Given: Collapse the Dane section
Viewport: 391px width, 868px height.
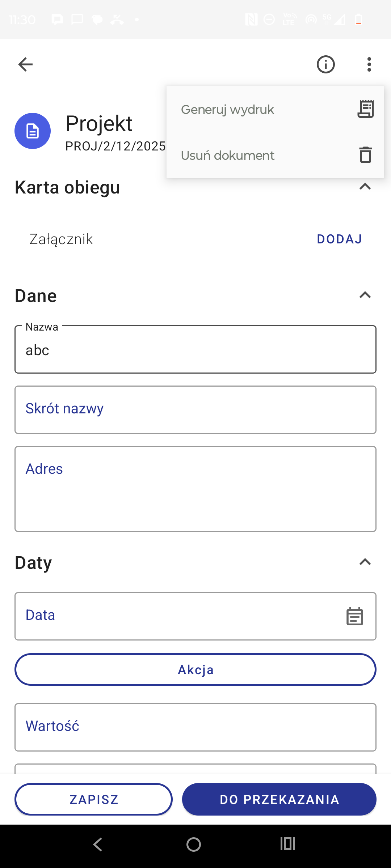Looking at the screenshot, I should [x=365, y=295].
